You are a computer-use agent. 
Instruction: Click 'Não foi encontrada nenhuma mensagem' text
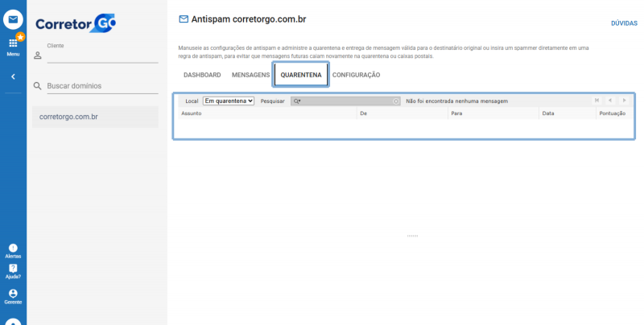(x=456, y=101)
